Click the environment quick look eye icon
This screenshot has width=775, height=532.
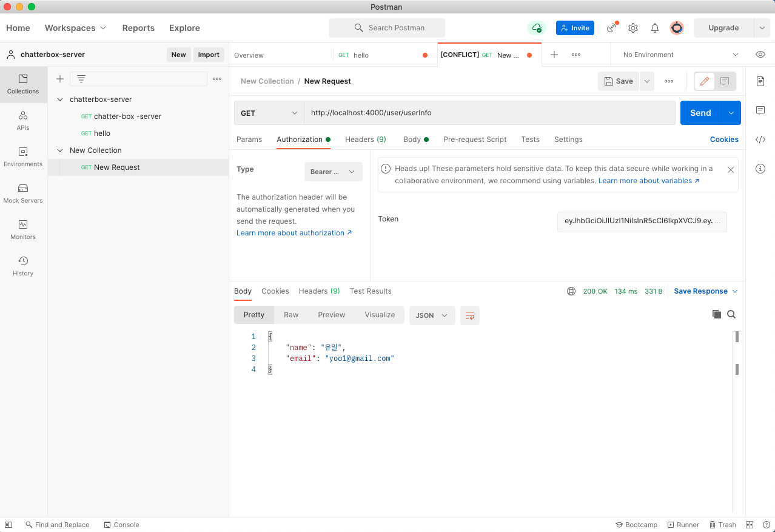point(760,55)
